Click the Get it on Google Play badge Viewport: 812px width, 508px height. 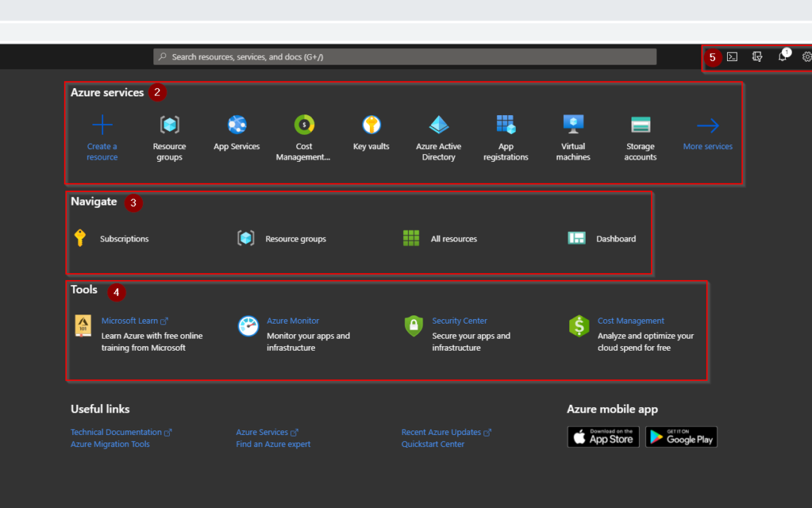[681, 437]
